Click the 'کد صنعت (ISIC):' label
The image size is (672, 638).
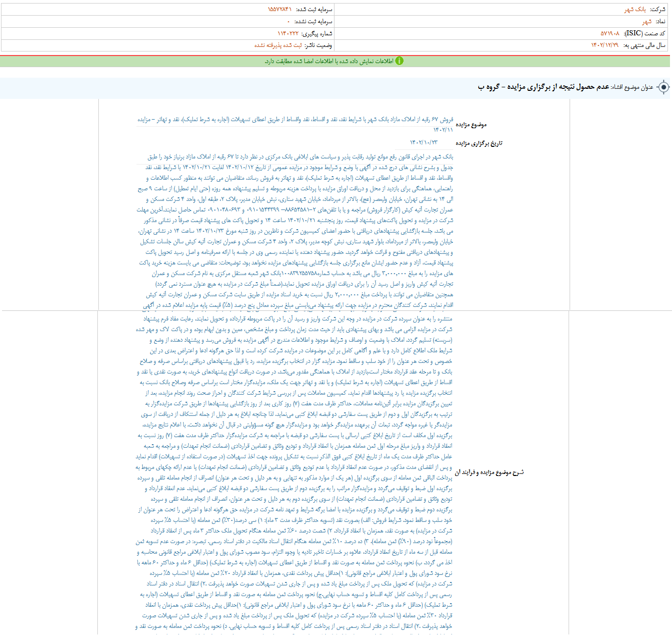(644, 33)
